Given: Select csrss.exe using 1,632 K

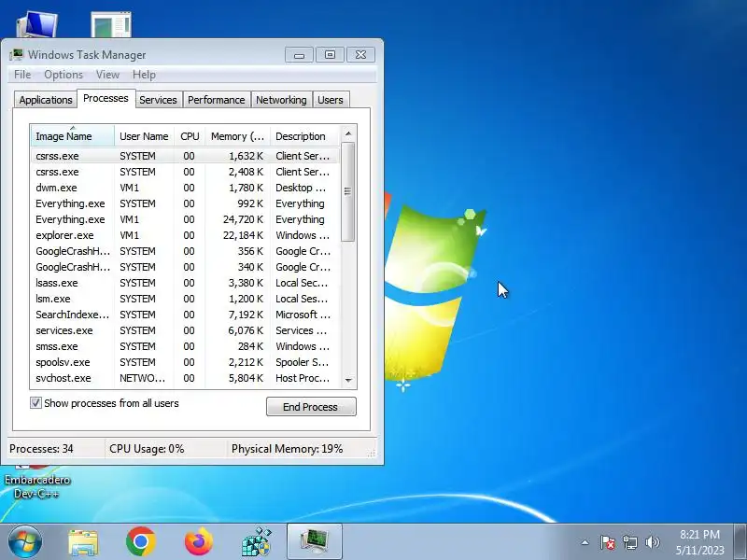Looking at the screenshot, I should coord(185,156).
